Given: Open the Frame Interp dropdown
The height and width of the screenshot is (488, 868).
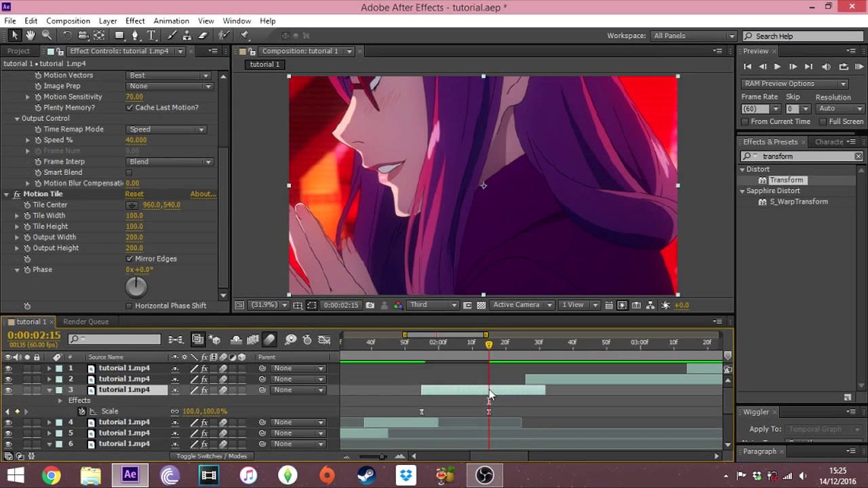Looking at the screenshot, I should click(170, 161).
